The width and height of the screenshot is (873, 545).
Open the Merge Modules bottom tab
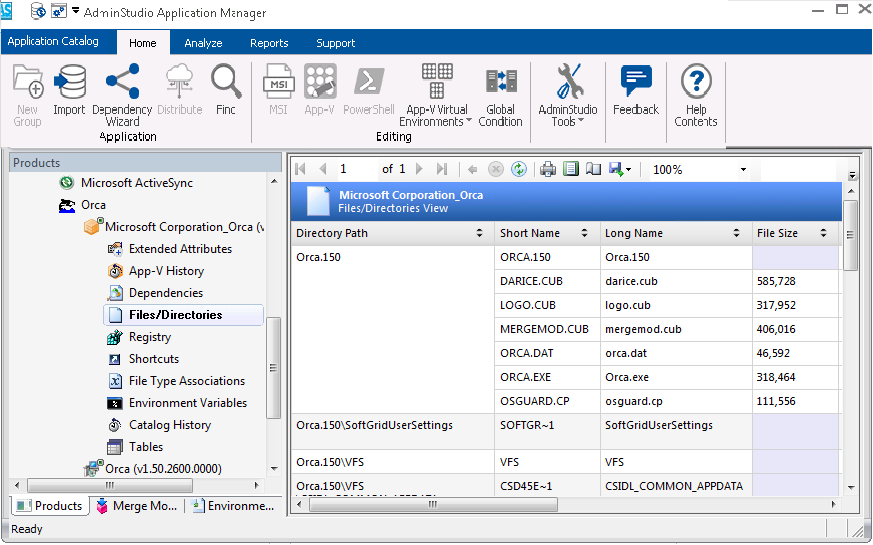[136, 506]
